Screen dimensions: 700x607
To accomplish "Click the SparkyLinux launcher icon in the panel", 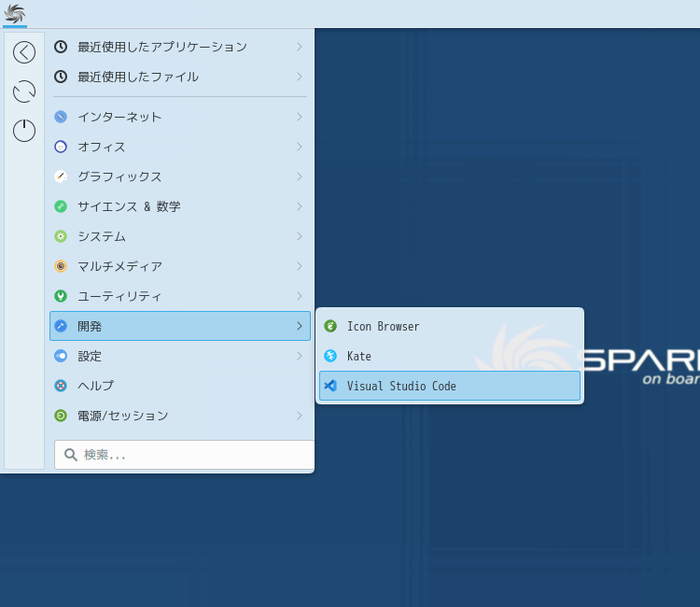I will click(15, 13).
